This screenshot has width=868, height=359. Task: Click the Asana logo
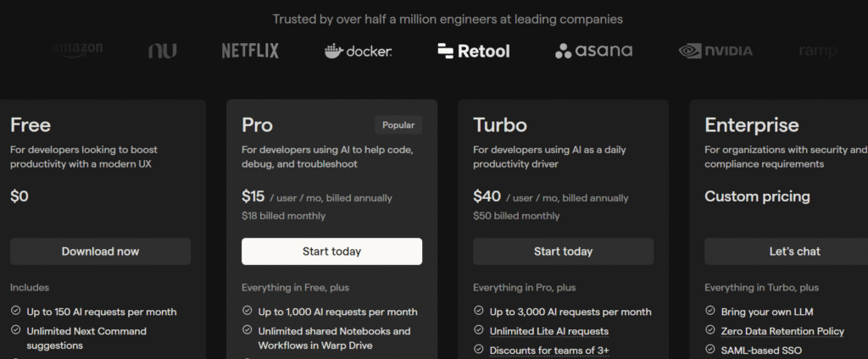tap(593, 51)
